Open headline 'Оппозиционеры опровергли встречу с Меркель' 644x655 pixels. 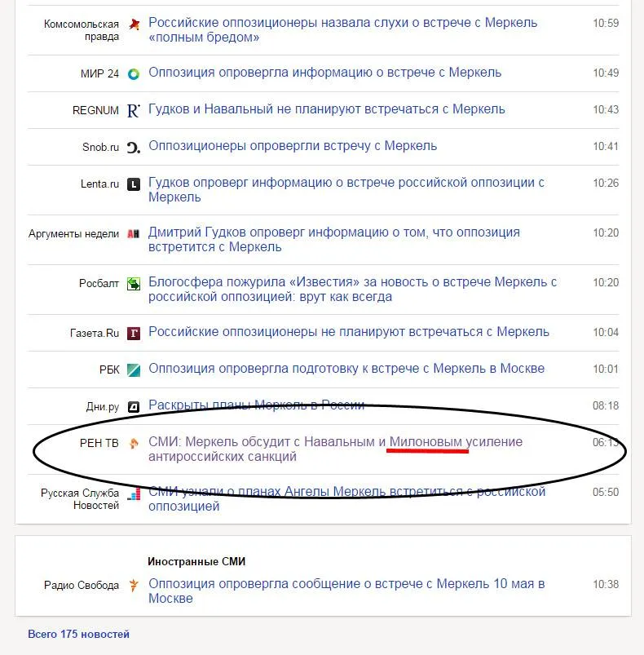click(x=293, y=146)
